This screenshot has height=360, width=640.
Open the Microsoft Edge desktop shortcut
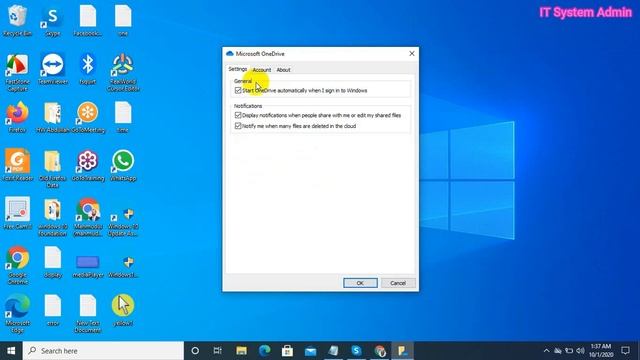click(17, 313)
